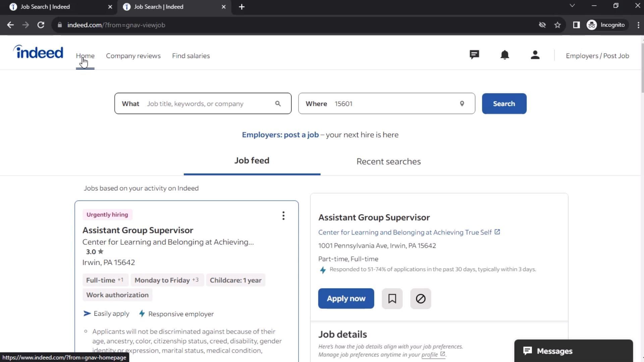This screenshot has height=362, width=644.
Task: Switch to the Recent searches tab
Action: click(x=388, y=162)
